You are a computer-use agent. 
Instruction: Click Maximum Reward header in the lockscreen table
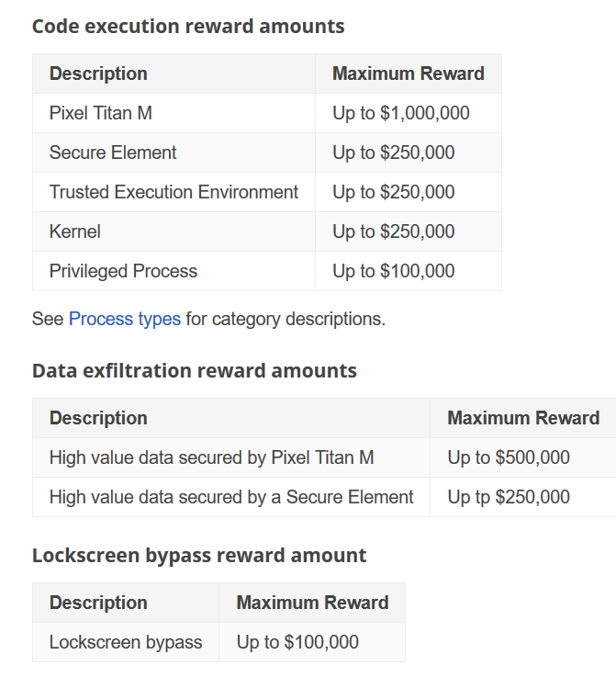[312, 603]
